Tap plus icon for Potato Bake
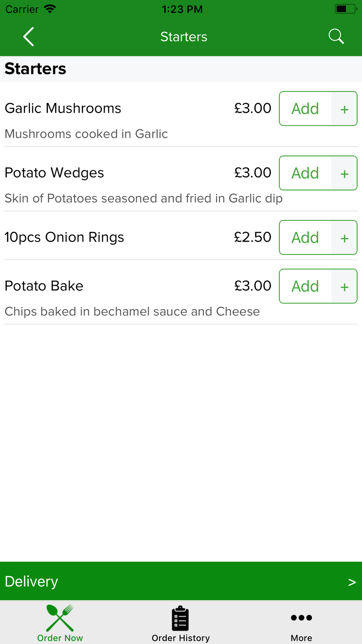 344,287
